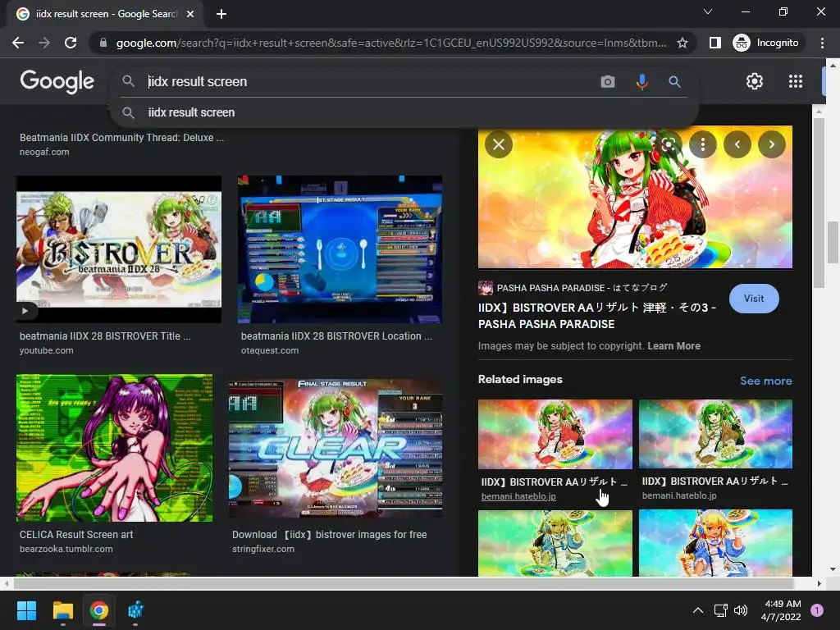Click the youtube.com source text
Screen dimensions: 840x630
click(x=47, y=350)
